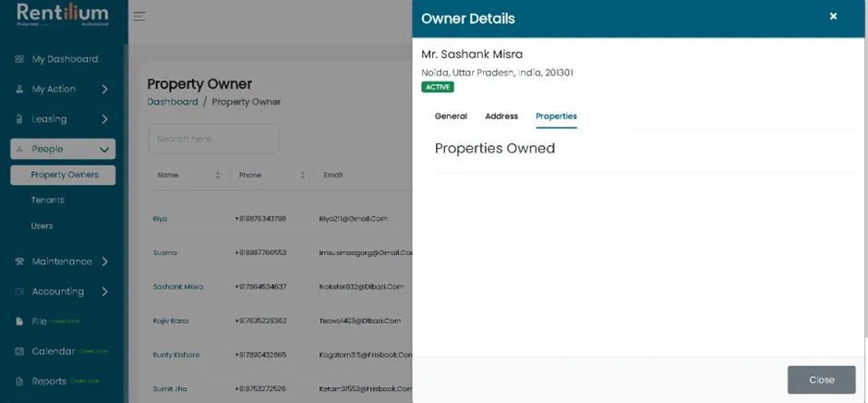
Task: Click the My Action person icon
Action: coord(19,90)
